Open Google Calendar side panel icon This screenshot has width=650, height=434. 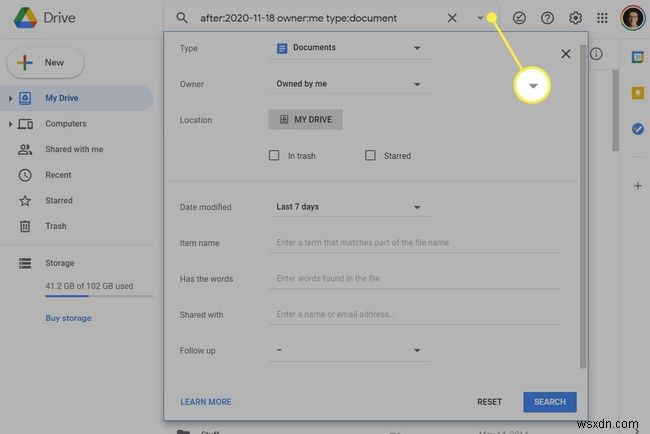(x=638, y=57)
